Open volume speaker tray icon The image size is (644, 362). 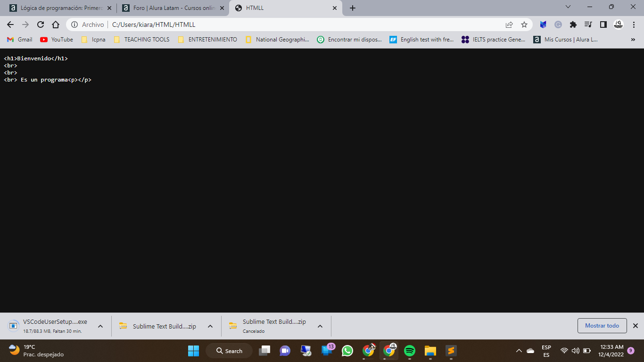575,351
